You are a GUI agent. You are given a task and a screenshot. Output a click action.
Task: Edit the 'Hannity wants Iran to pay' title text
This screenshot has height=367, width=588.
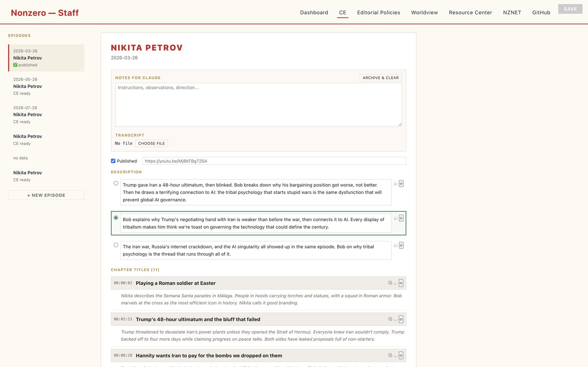pos(209,356)
